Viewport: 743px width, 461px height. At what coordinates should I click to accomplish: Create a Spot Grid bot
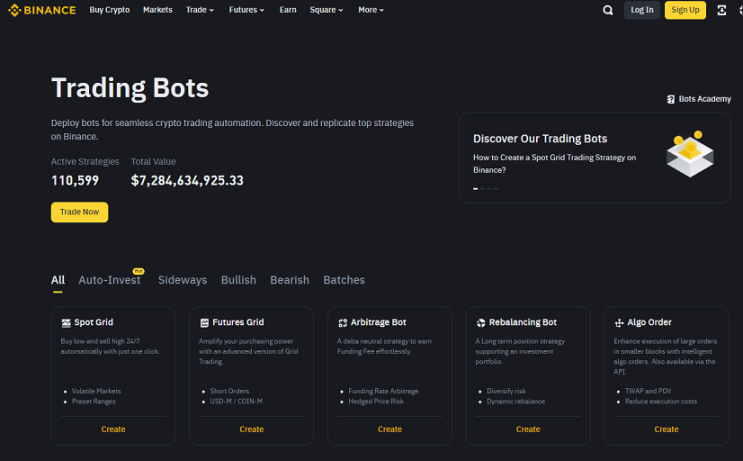[x=113, y=429]
